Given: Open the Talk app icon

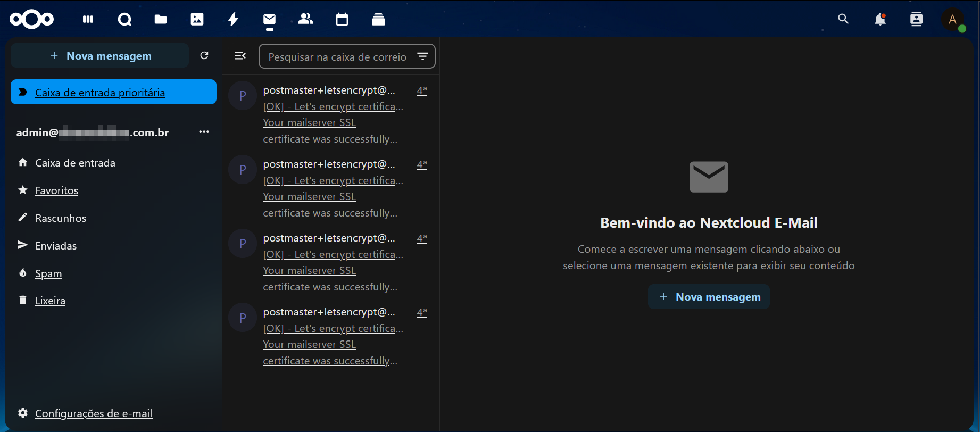Looking at the screenshot, I should 124,20.
